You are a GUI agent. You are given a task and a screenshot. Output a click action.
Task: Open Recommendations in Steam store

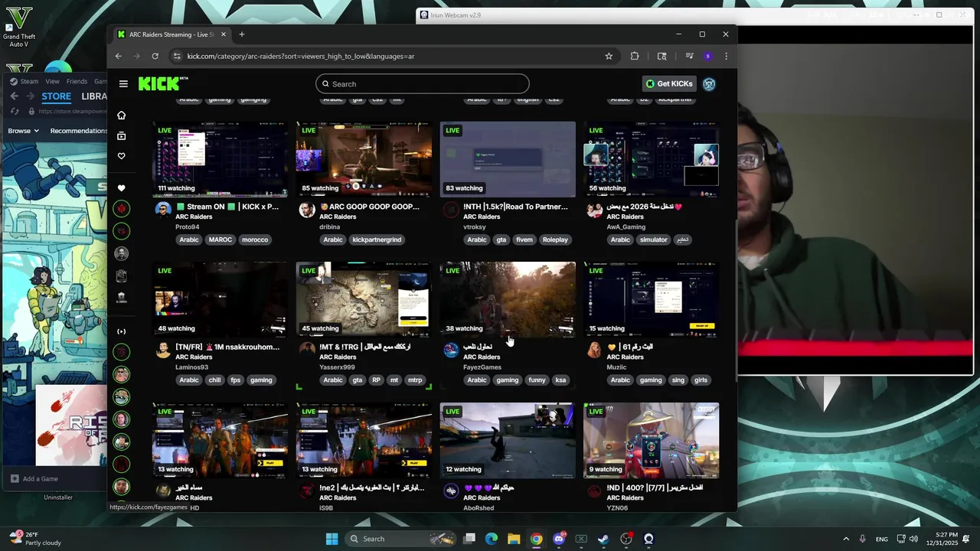tap(78, 131)
